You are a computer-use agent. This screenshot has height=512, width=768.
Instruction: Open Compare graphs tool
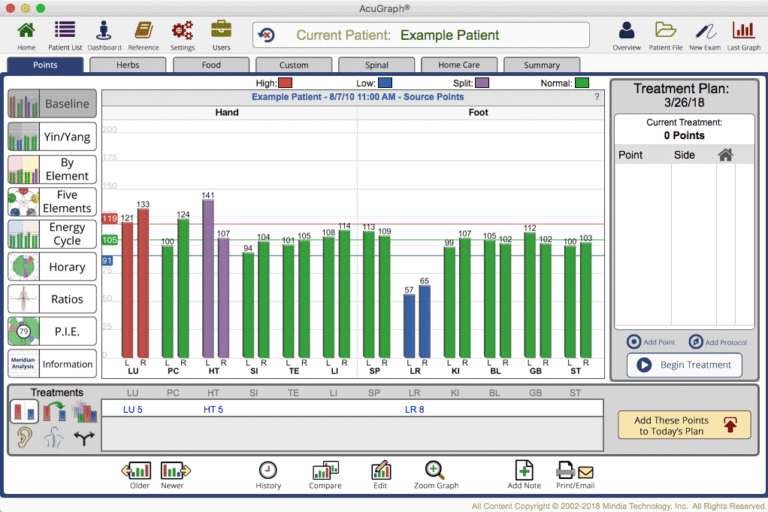coord(325,470)
